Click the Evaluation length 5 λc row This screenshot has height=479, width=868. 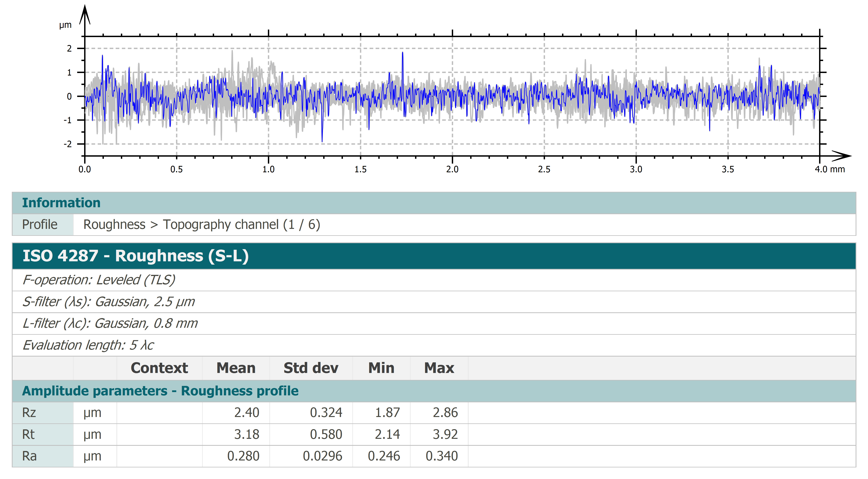88,345
